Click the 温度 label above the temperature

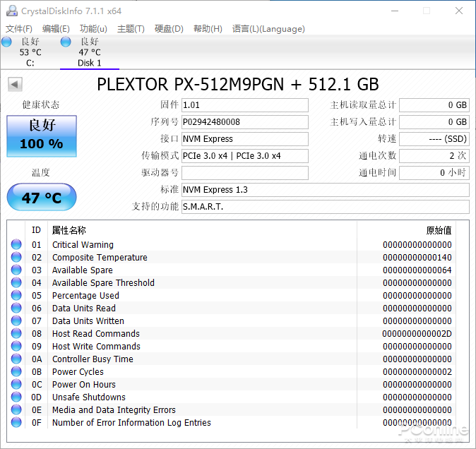pyautogui.click(x=41, y=173)
